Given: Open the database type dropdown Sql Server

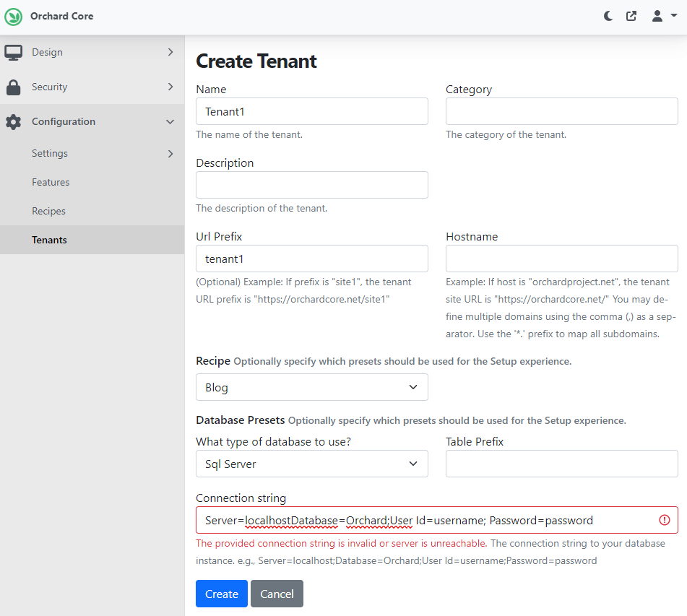Looking at the screenshot, I should (x=312, y=464).
